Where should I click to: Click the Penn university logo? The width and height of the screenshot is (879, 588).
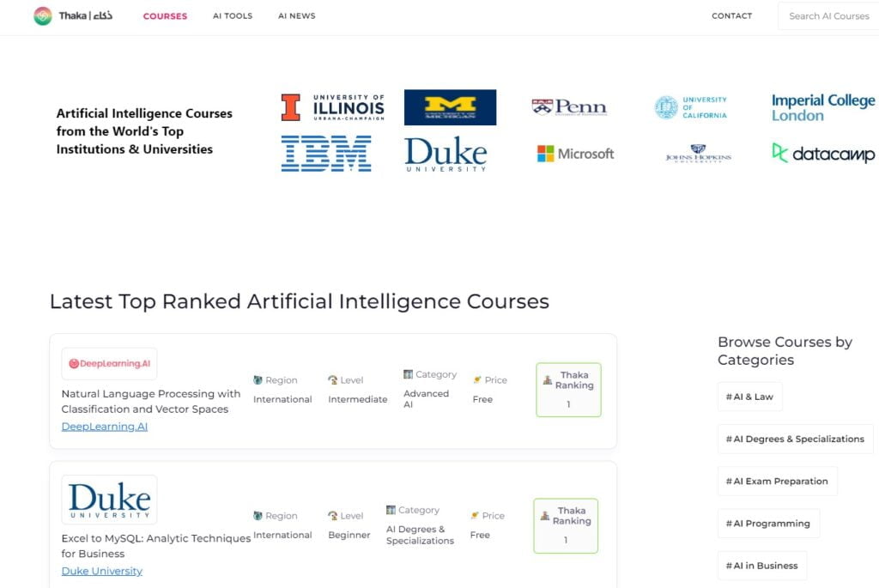tap(569, 106)
